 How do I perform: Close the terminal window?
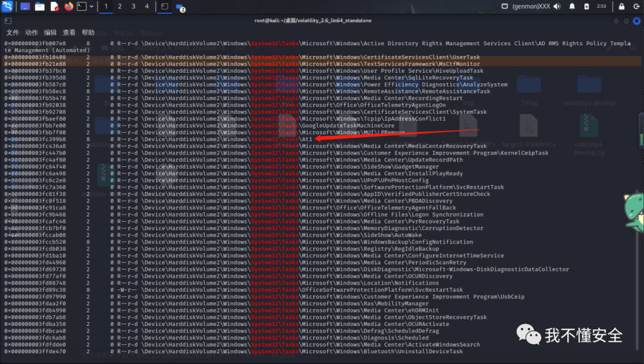(637, 20)
